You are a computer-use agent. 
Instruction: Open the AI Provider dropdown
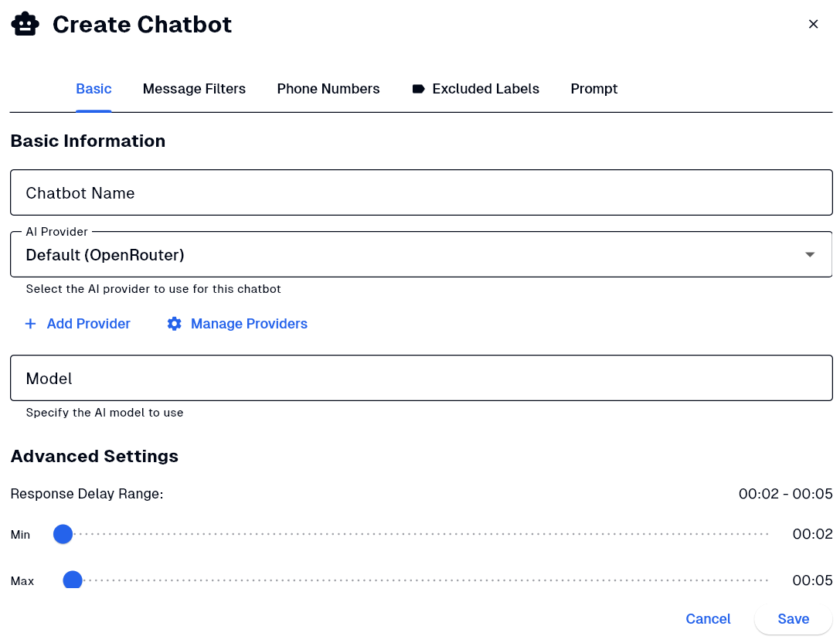click(x=421, y=254)
